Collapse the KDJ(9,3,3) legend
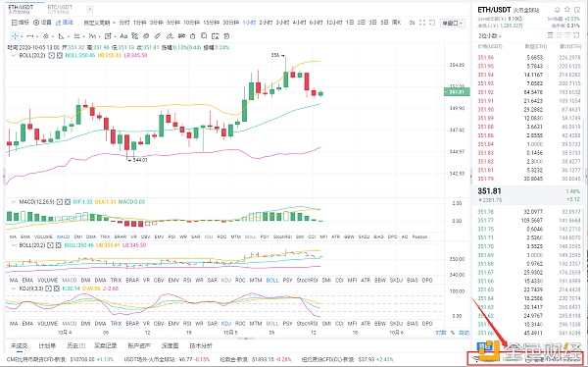Image resolution: width=588 pixels, height=367 pixels. [x=14, y=288]
